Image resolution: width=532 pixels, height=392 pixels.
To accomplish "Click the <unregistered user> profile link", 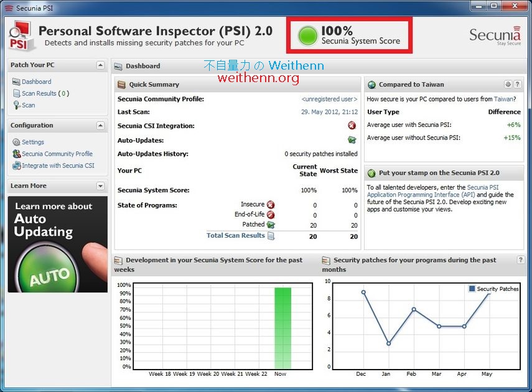I will pyautogui.click(x=329, y=99).
